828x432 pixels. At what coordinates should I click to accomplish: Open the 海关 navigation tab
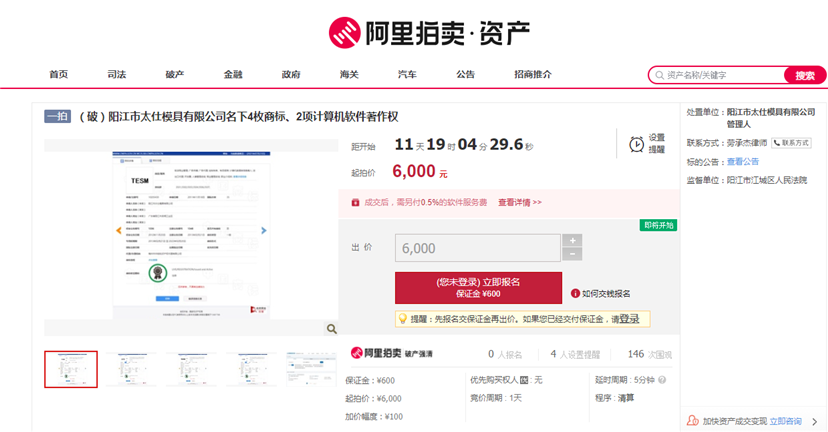tap(349, 74)
